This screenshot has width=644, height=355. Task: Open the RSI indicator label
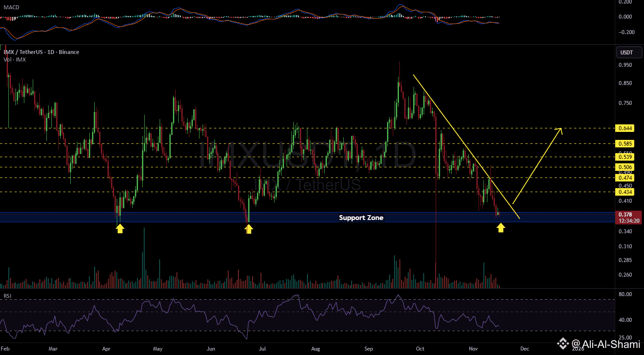[x=7, y=295]
